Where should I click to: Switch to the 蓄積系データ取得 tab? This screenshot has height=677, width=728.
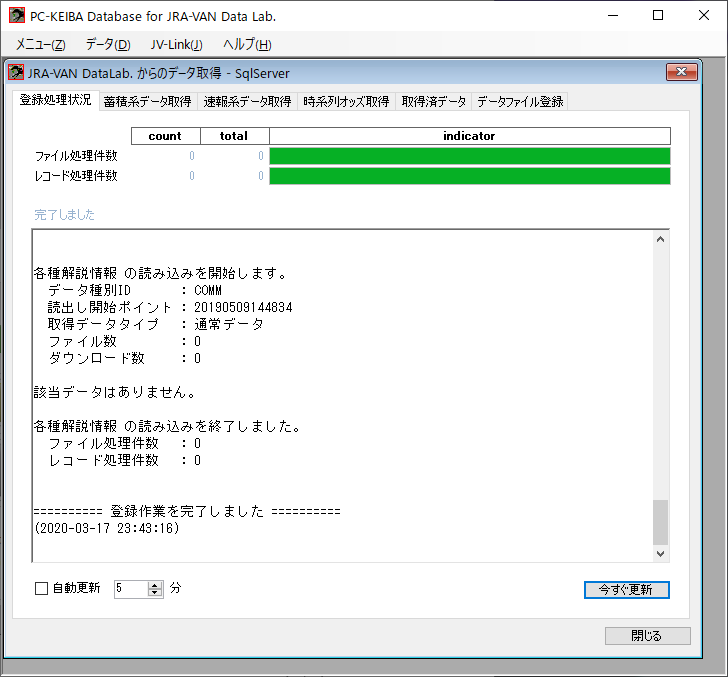(x=148, y=102)
